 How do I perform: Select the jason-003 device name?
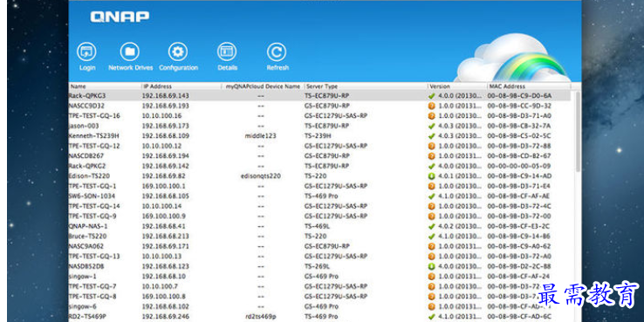pyautogui.click(x=84, y=126)
